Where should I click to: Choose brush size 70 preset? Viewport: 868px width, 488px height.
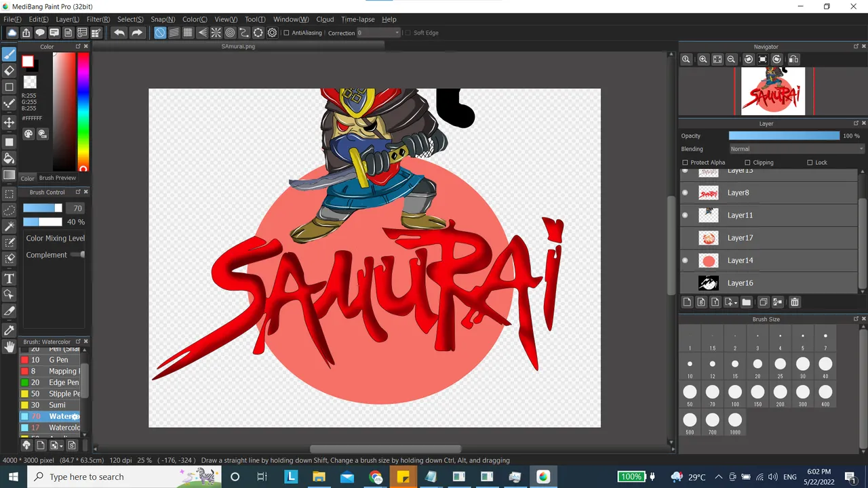pos(713,396)
